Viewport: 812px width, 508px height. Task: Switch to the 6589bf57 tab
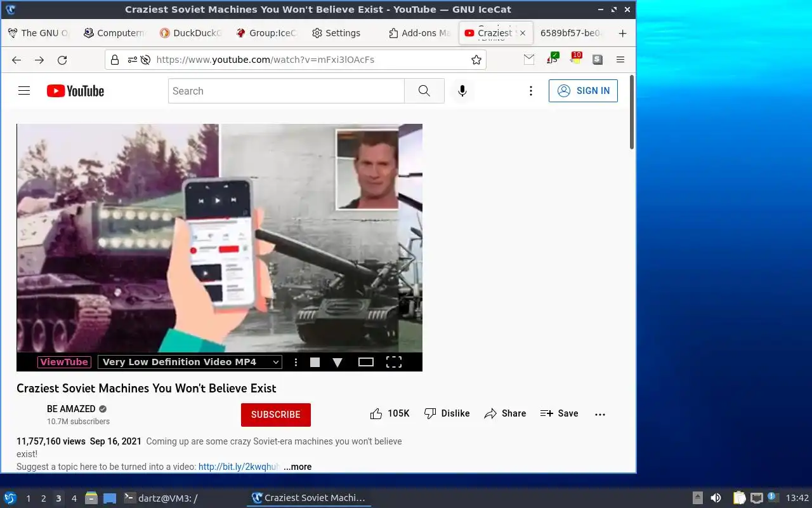[x=571, y=33]
